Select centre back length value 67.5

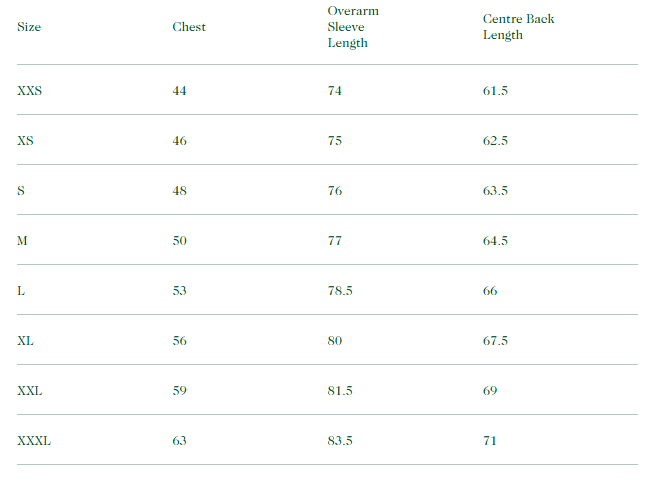[496, 341]
